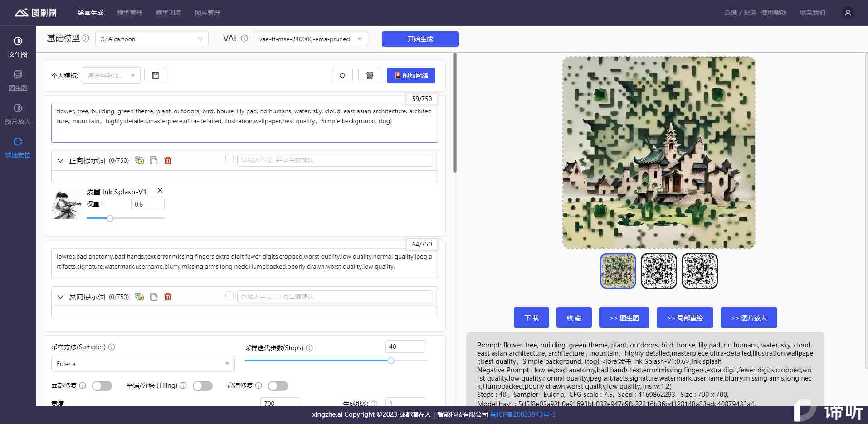Open the 蜀ICP备20023943号-3 footer link
Screen dimensions: 868x424
[x=523, y=414]
